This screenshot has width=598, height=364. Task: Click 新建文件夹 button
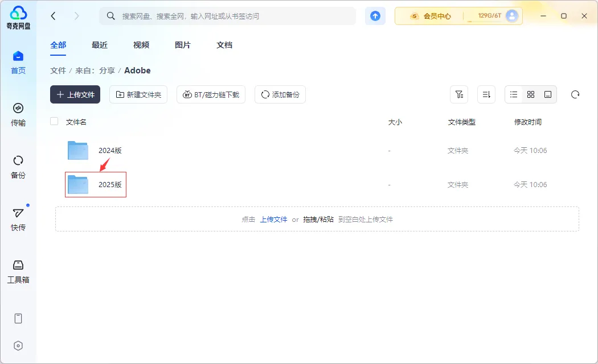138,94
